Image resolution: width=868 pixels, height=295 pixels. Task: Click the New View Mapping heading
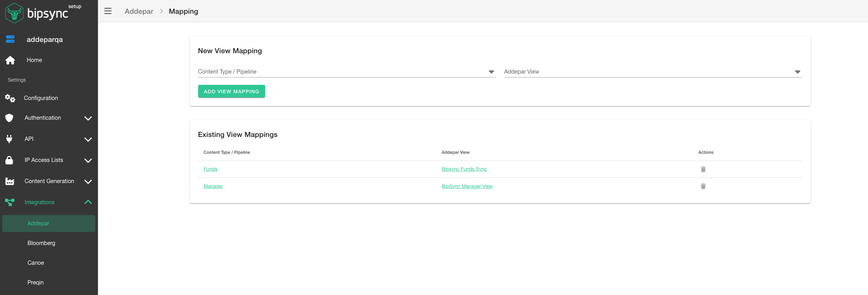(230, 51)
